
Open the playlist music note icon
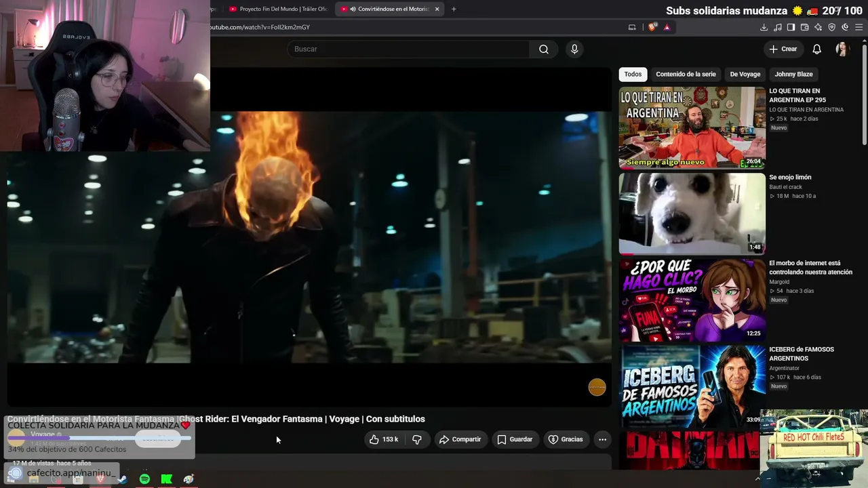tap(777, 27)
